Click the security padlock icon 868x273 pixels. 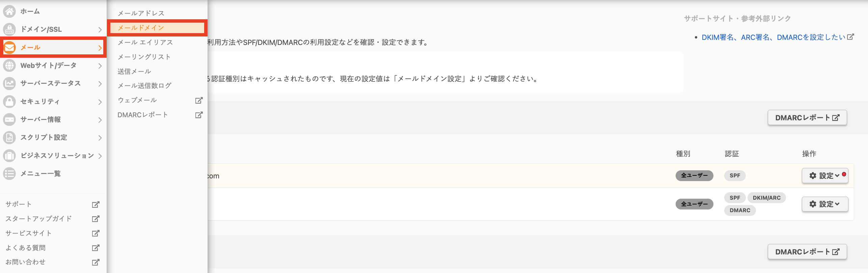(9, 101)
